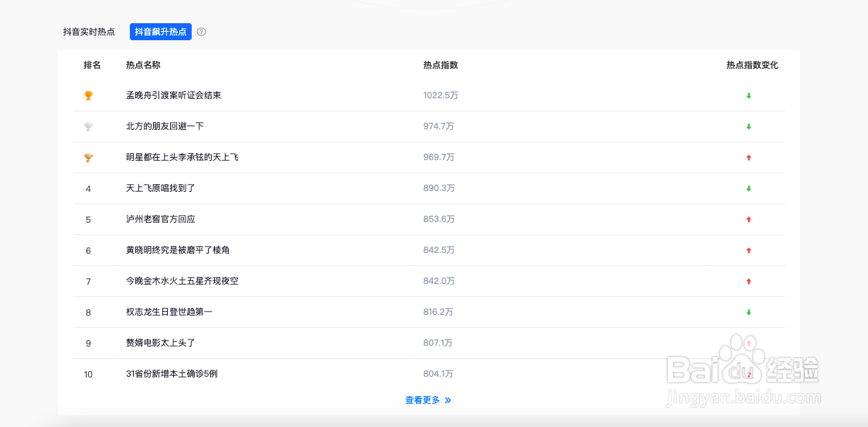
Task: Click the index value 890.3万
Action: point(439,188)
